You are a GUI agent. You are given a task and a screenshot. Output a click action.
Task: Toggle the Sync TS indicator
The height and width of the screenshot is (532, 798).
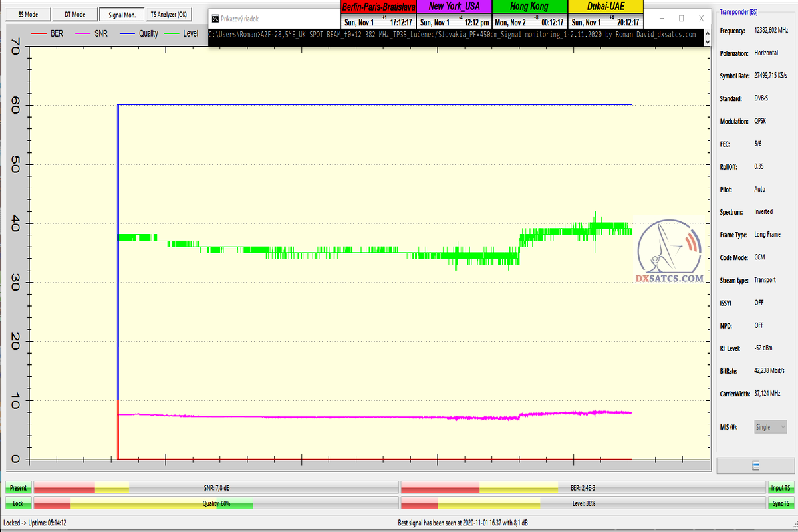coord(780,503)
